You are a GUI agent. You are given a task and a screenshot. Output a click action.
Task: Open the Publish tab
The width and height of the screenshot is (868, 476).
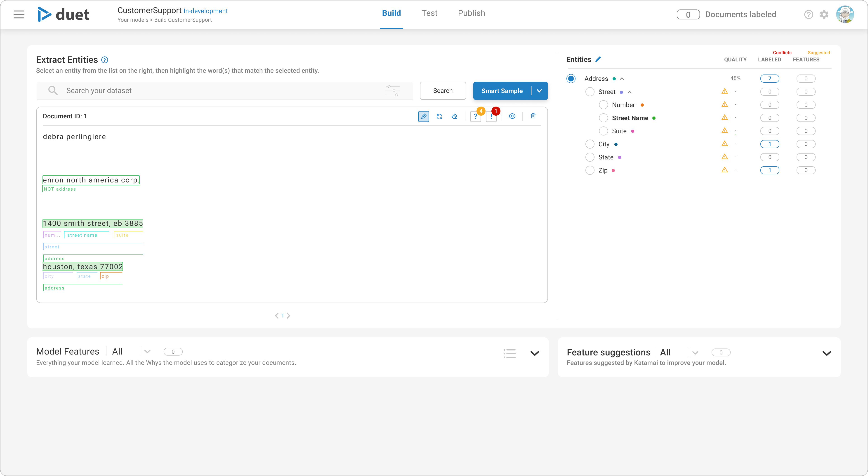tap(471, 13)
